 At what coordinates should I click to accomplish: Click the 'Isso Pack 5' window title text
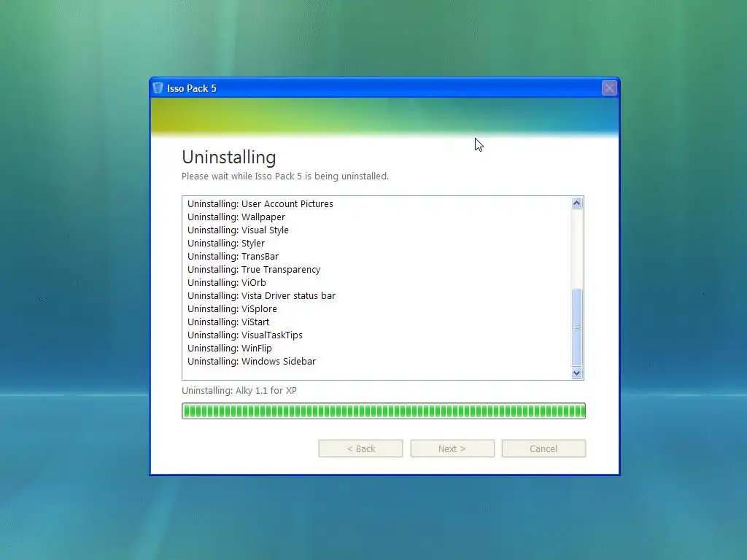[x=192, y=88]
